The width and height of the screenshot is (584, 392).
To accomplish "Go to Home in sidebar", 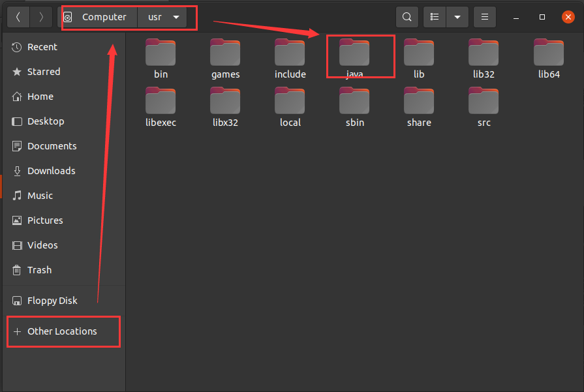I will [x=64, y=97].
